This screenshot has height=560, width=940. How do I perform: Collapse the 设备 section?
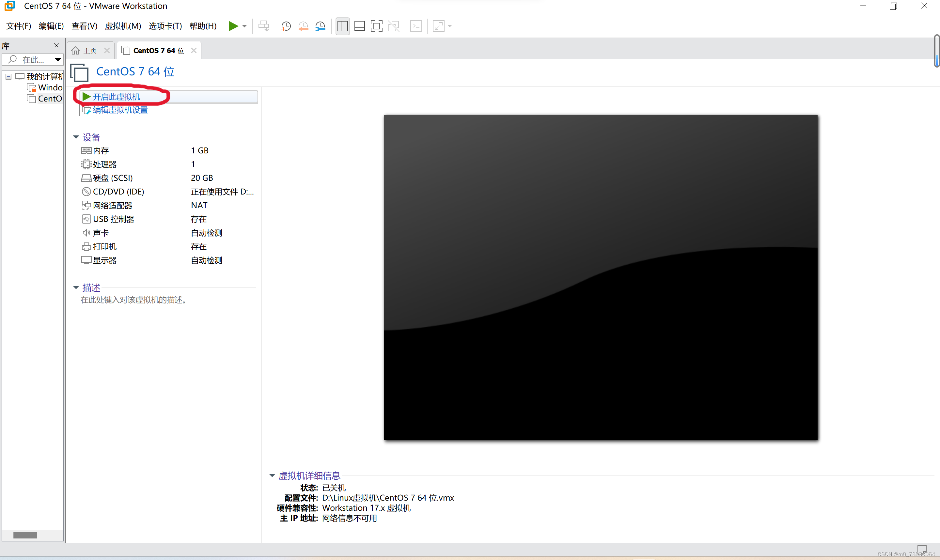76,137
